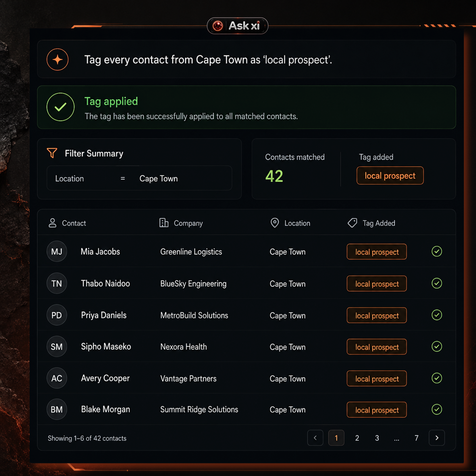The height and width of the screenshot is (476, 476).
Task: Click the Ask xi button
Action: 238,26
